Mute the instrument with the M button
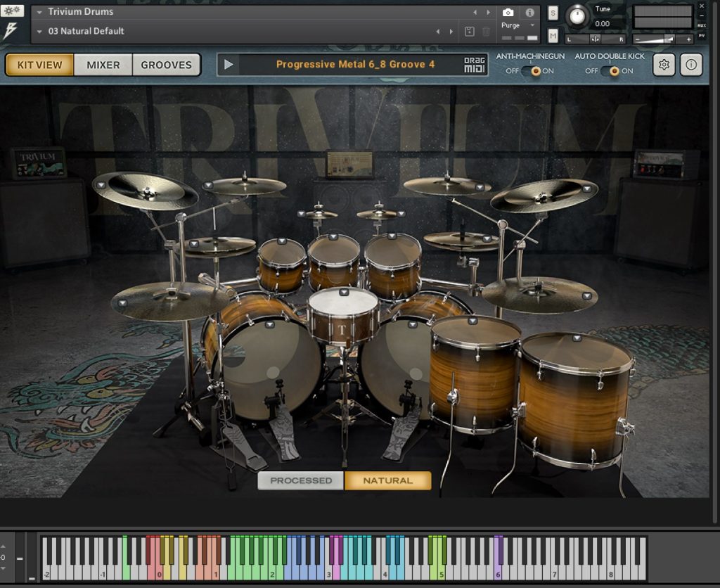Screen dimensions: 720x588 point(552,34)
